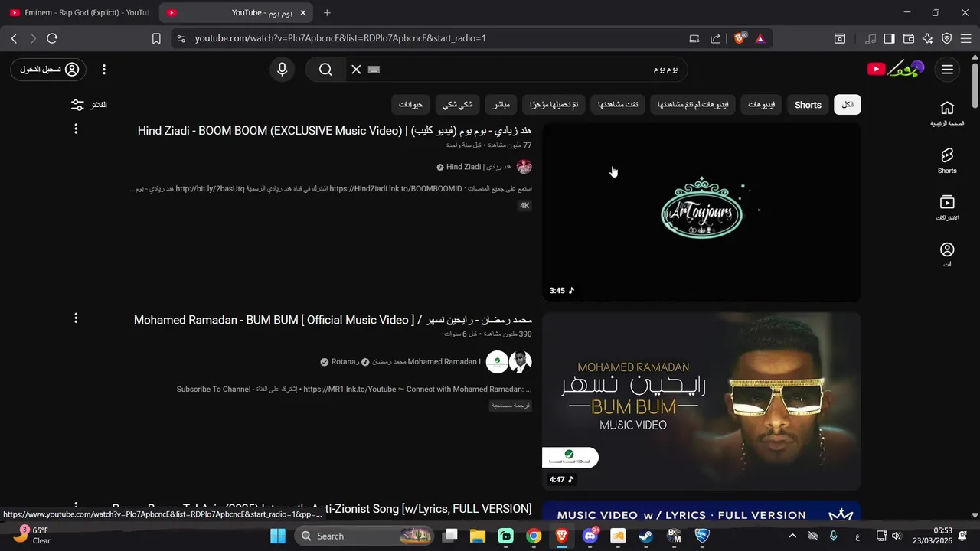
Task: Open Steam from the taskbar
Action: pyautogui.click(x=645, y=536)
